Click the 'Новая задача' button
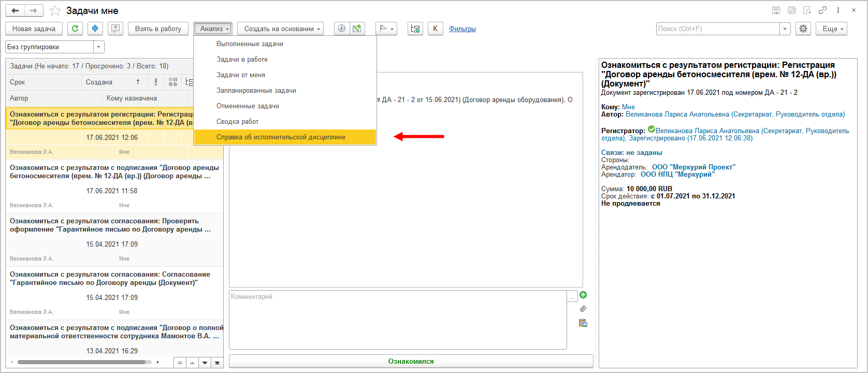This screenshot has width=868, height=373. coord(34,28)
